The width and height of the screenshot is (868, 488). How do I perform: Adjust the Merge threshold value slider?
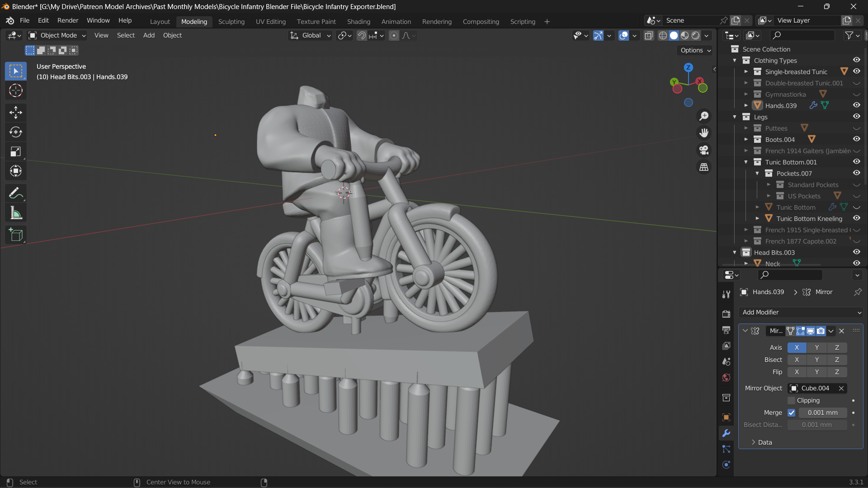pos(822,413)
